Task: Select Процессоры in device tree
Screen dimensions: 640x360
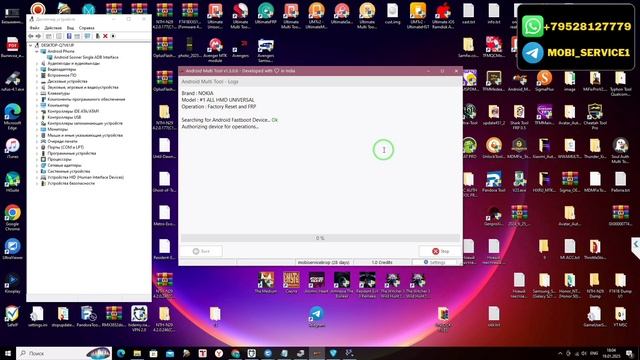Action: coord(59,159)
